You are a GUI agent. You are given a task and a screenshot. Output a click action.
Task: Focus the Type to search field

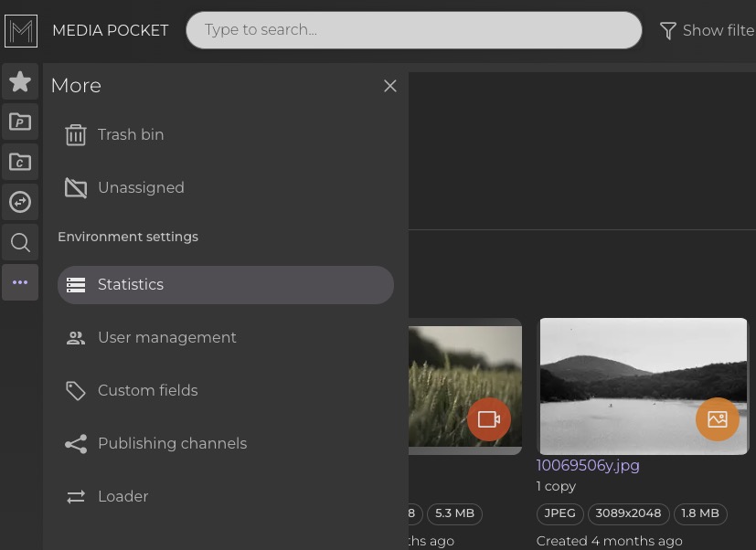[413, 30]
